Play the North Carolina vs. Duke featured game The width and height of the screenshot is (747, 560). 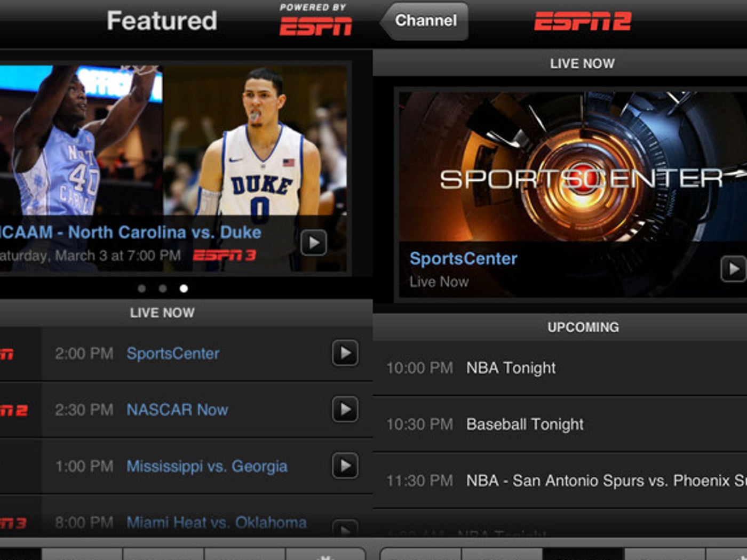pyautogui.click(x=314, y=243)
